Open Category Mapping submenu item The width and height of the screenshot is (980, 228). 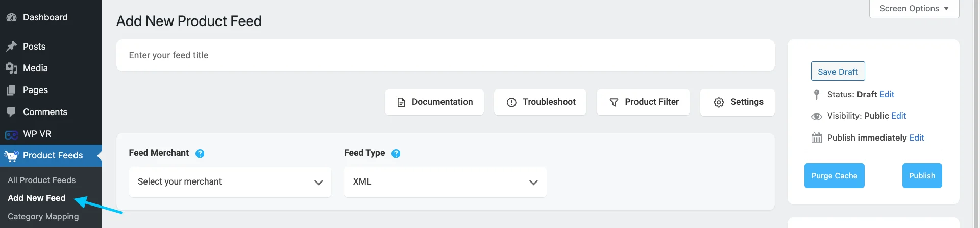coord(43,217)
